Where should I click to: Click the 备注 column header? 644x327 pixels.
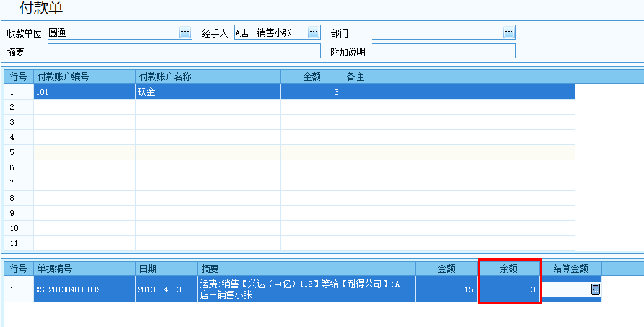(458, 77)
